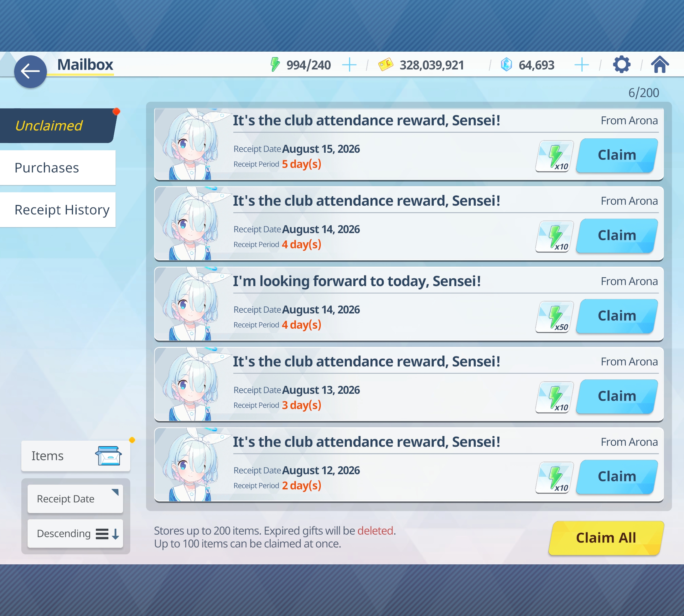Open the 'I'm looking forward to today, Sensei!' mail title

coord(357,281)
